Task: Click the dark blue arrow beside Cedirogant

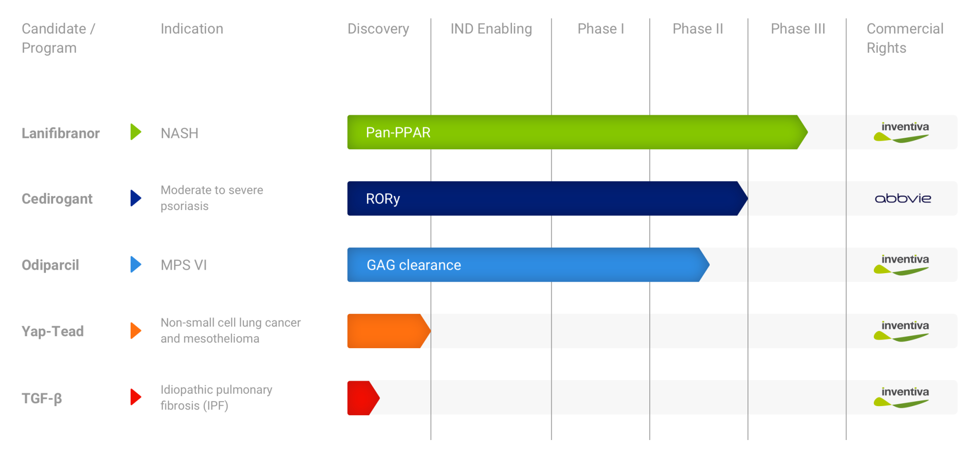Action: [x=135, y=198]
